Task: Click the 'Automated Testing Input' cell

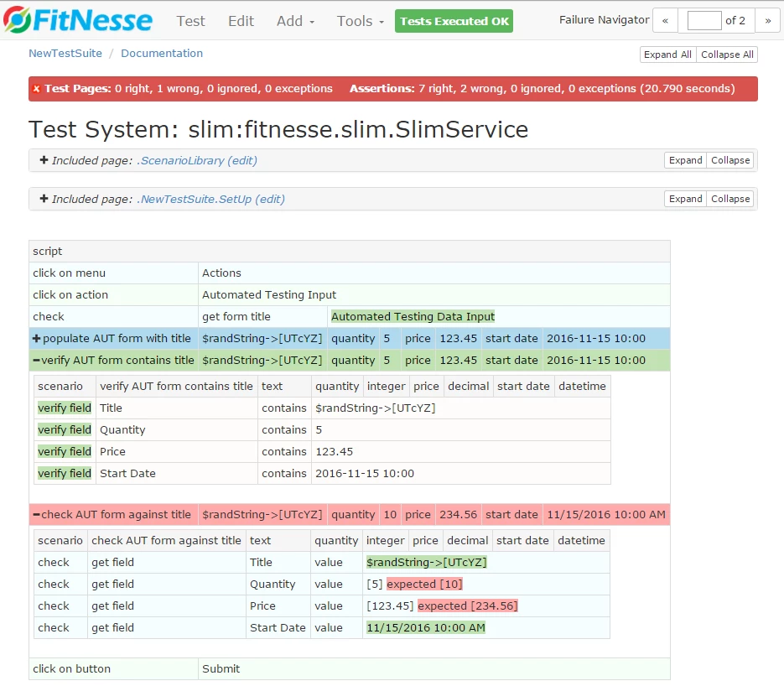Action: 434,295
